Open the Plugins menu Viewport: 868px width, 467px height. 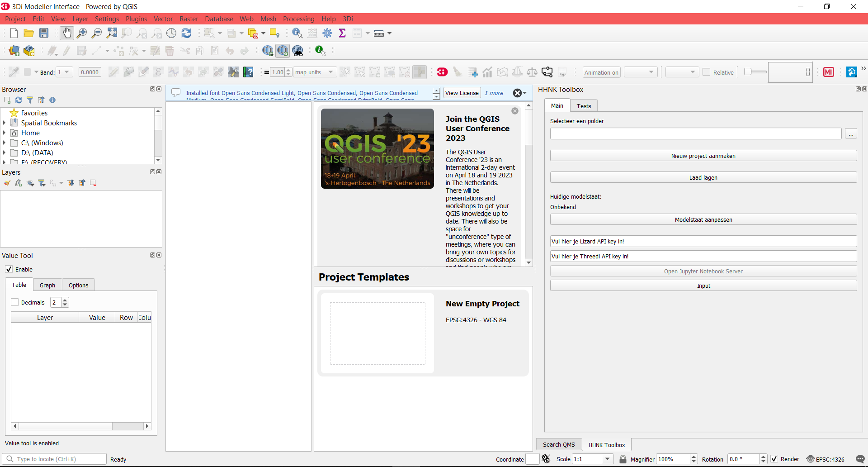[x=136, y=19]
